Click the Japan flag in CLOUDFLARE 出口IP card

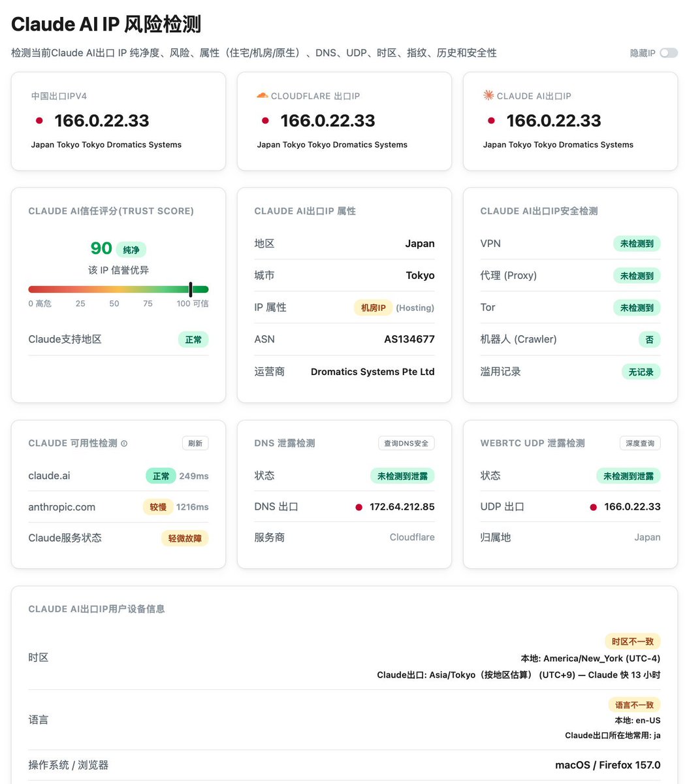tap(265, 121)
